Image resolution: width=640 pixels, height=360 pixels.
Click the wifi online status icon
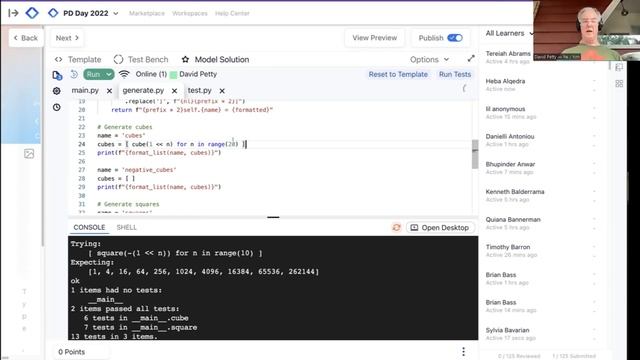click(124, 74)
